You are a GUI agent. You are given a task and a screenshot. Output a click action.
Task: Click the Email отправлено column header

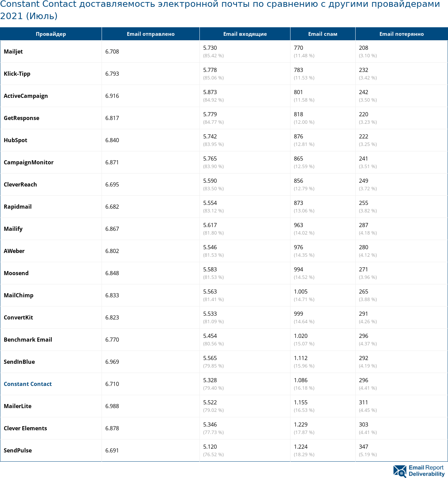(x=150, y=34)
